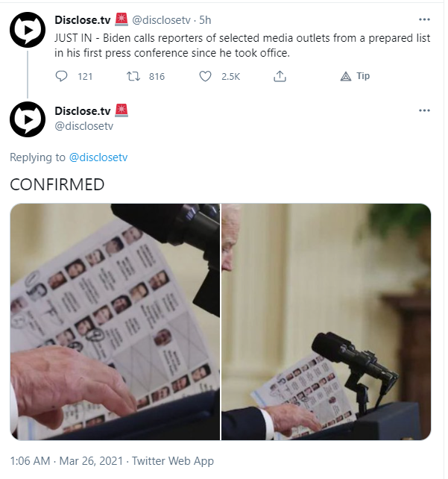The width and height of the screenshot is (448, 479).
Task: Click the Disclose.tv bold name on reply tweet
Action: click(83, 111)
